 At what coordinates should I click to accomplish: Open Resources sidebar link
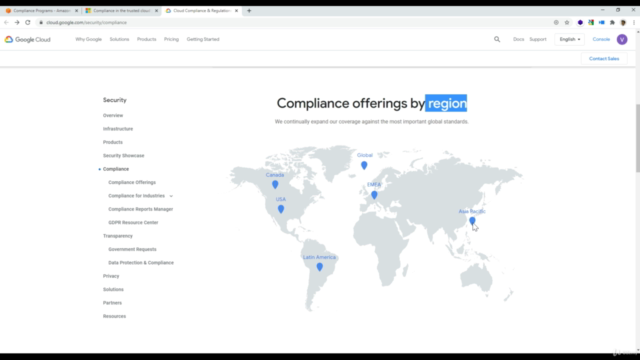pos(114,316)
